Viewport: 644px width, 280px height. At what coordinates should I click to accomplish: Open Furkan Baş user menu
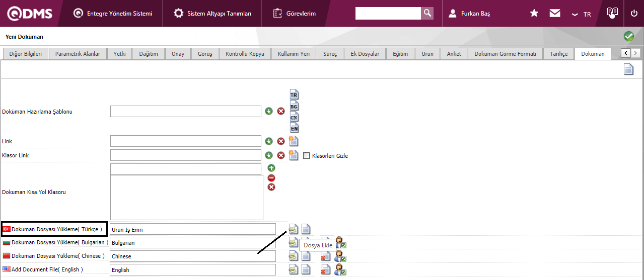point(469,14)
